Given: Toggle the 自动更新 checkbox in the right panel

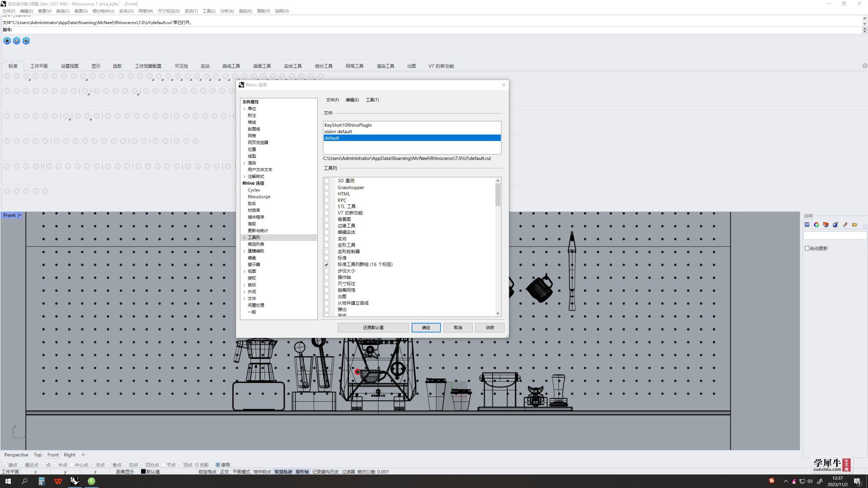Looking at the screenshot, I should (807, 249).
